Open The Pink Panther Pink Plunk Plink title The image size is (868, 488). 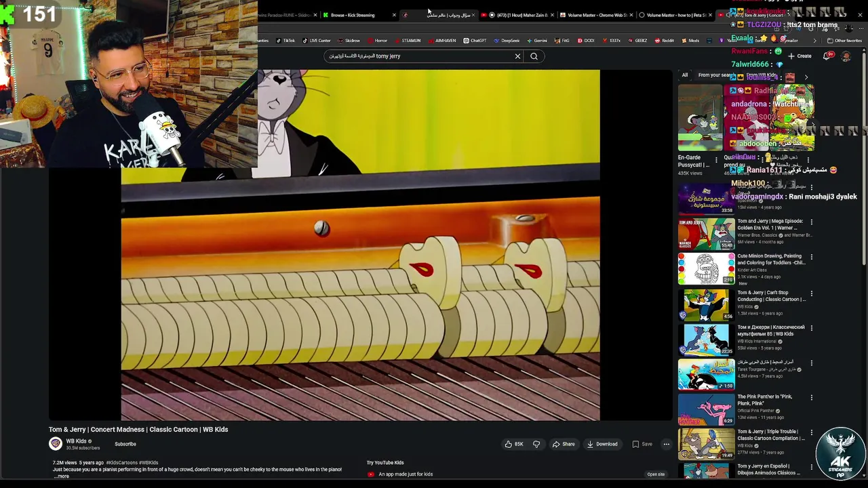(765, 400)
